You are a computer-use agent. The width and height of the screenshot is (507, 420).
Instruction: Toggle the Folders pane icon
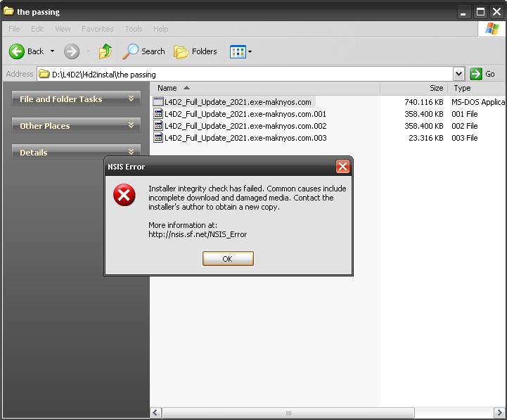point(181,51)
